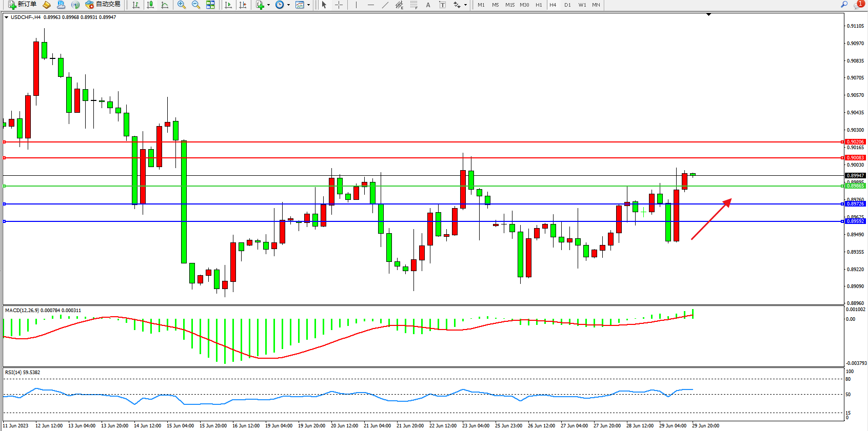Open the indicators list dropdown arrow
868x431 pixels.
pyautogui.click(x=268, y=5)
